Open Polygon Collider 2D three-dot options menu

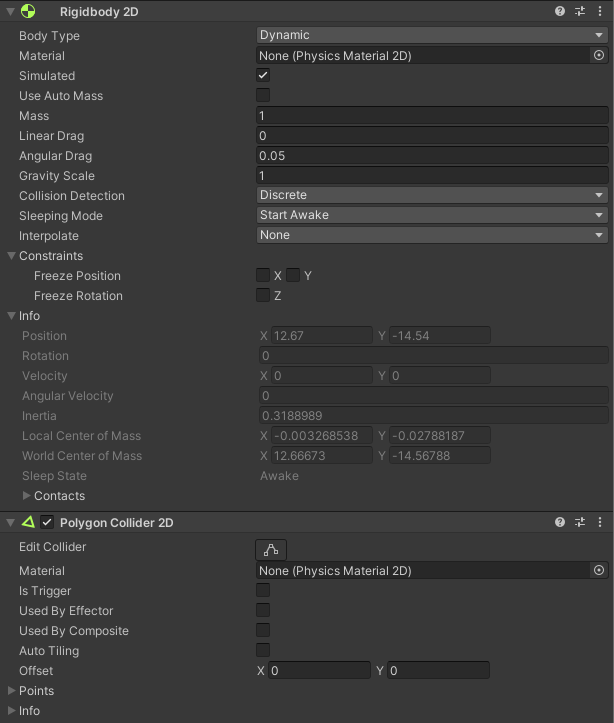600,522
